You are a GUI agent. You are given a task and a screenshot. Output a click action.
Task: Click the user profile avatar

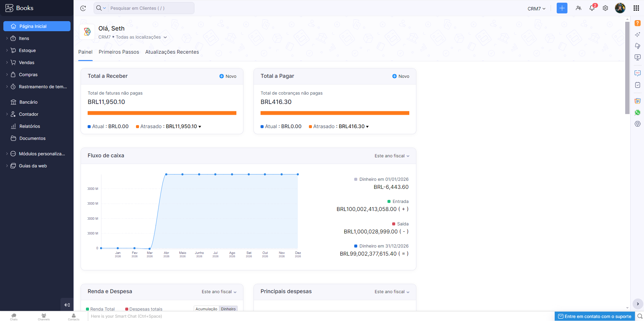pyautogui.click(x=620, y=8)
